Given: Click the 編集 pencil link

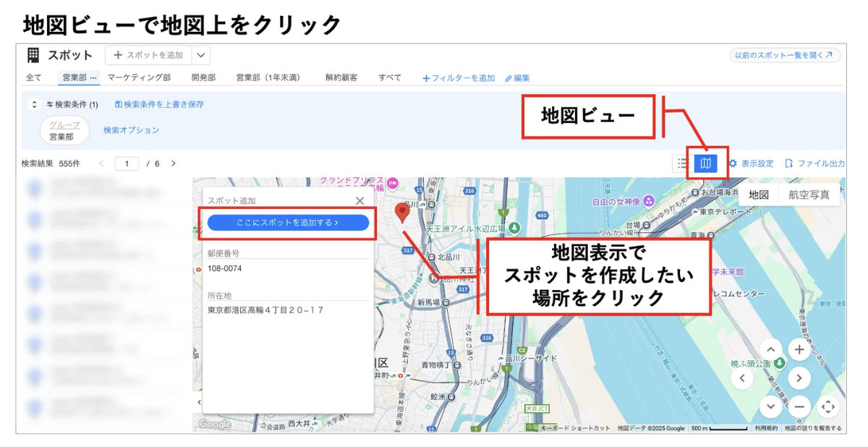Looking at the screenshot, I should (x=517, y=78).
